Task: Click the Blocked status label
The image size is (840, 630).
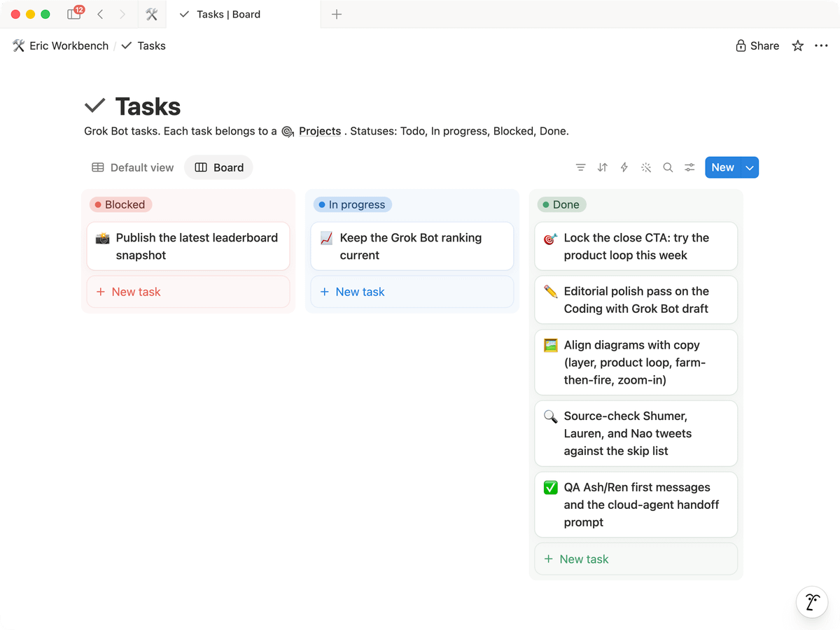Action: [x=120, y=204]
